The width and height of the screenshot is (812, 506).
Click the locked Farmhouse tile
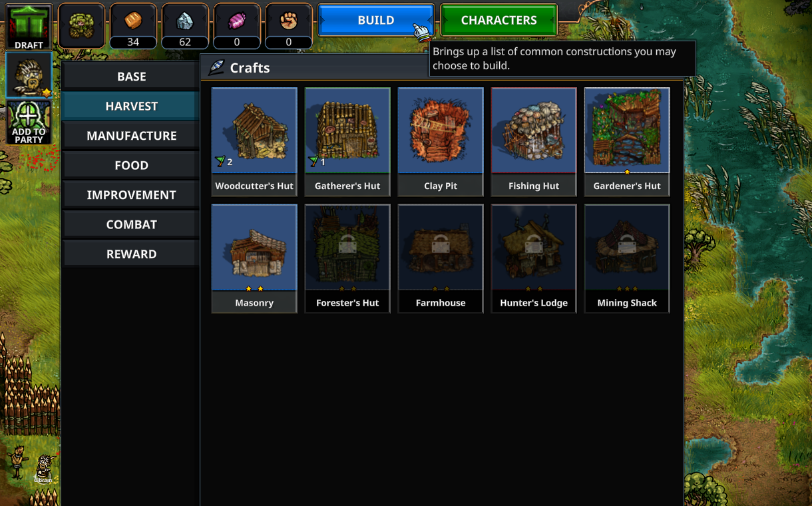pyautogui.click(x=441, y=258)
